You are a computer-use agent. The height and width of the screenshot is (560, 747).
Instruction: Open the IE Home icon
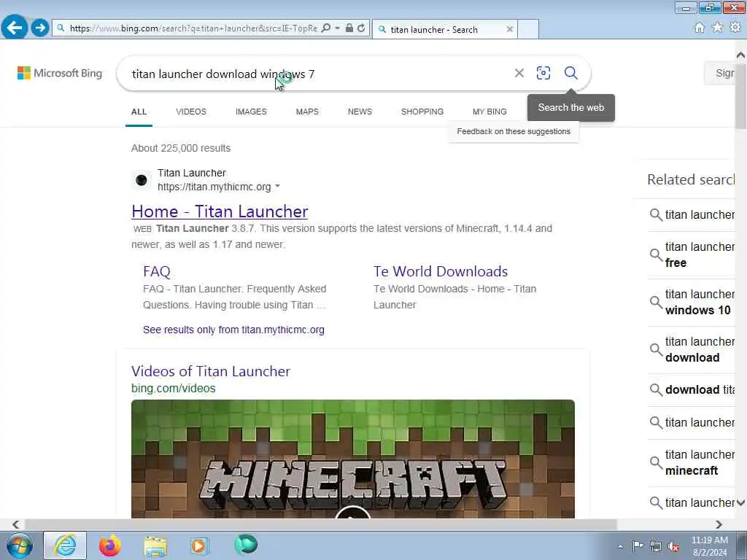point(700,28)
